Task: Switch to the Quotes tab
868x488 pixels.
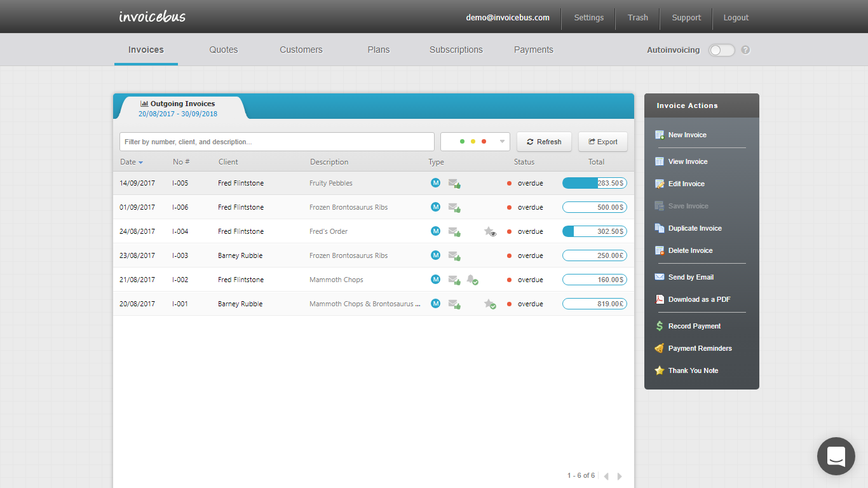Action: [223, 49]
